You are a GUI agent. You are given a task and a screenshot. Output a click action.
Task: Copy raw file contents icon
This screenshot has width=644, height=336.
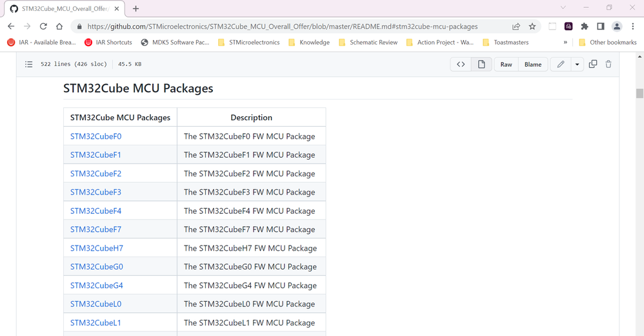pyautogui.click(x=592, y=64)
